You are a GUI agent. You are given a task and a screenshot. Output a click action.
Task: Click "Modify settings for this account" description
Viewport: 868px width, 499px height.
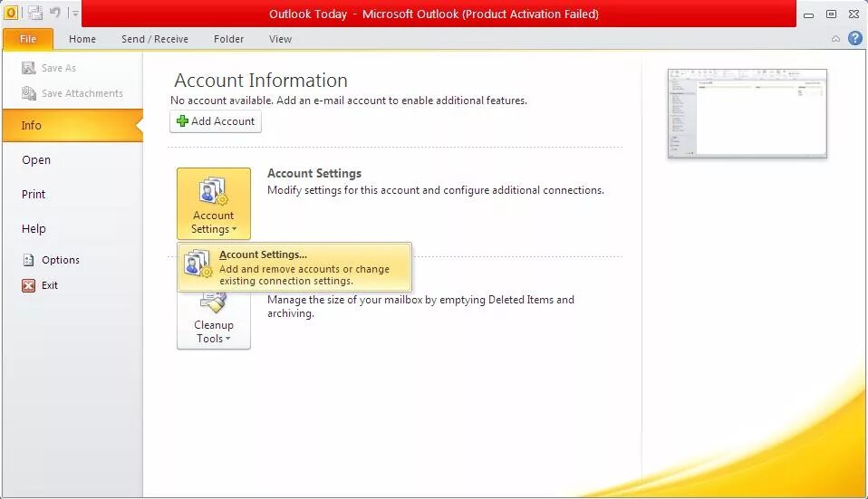point(436,190)
